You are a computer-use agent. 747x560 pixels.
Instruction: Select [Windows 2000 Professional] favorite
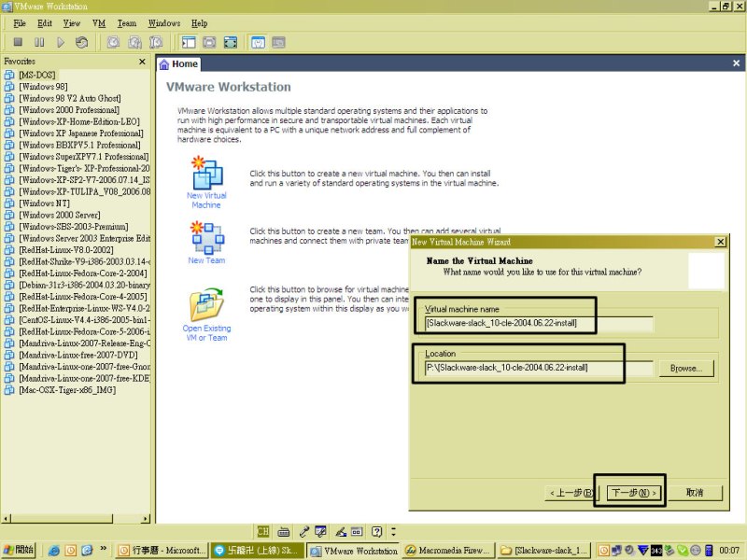[x=69, y=110]
